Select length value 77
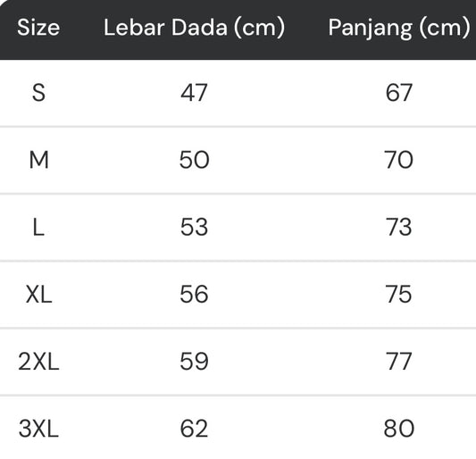This screenshot has width=476, height=459. pos(399,362)
